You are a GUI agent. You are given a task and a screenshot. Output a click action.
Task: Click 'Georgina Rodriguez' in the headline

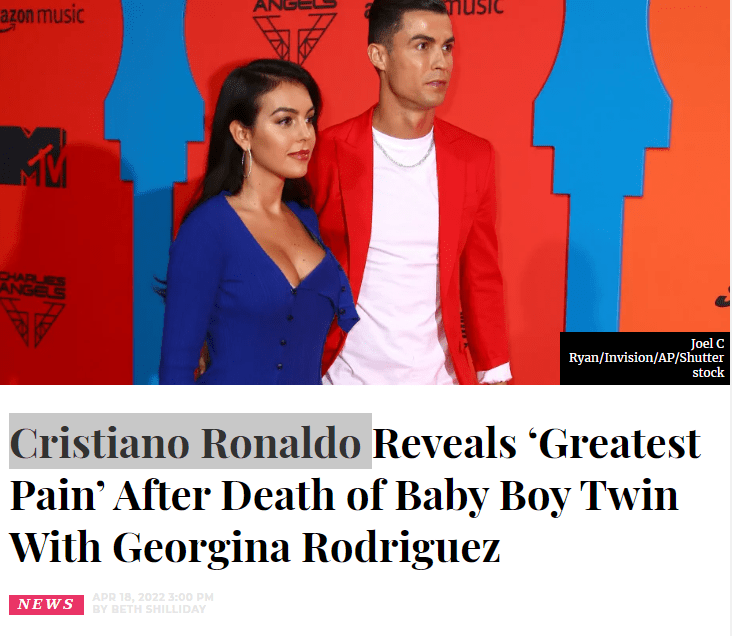307,547
